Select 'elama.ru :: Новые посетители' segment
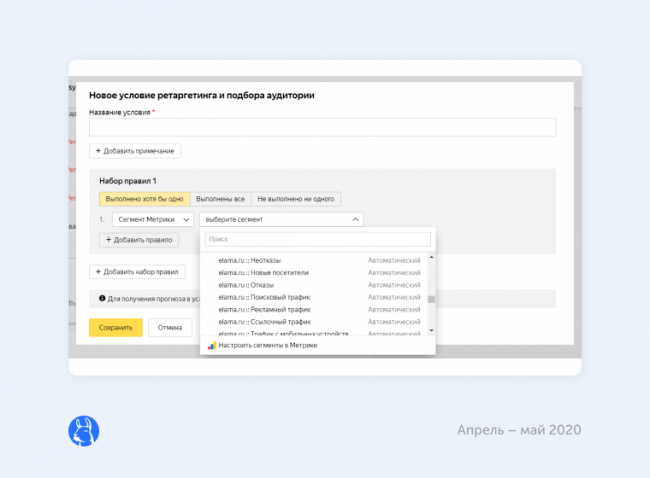This screenshot has width=650, height=478. coord(264,272)
